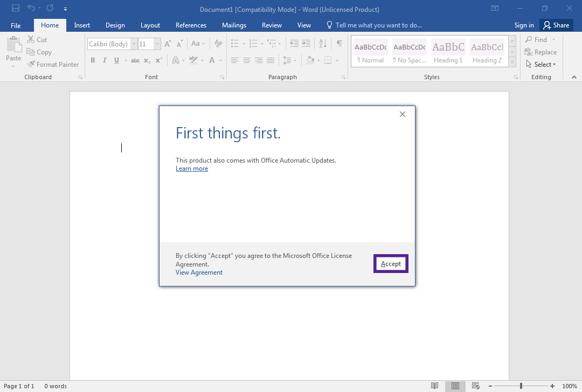Click the Sort A-Z icon
This screenshot has height=392, width=582.
(x=323, y=44)
